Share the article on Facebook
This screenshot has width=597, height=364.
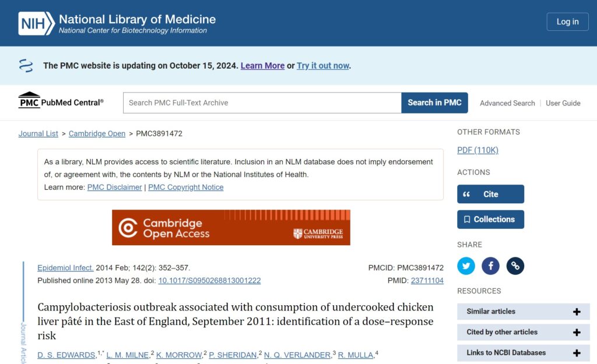pyautogui.click(x=490, y=266)
